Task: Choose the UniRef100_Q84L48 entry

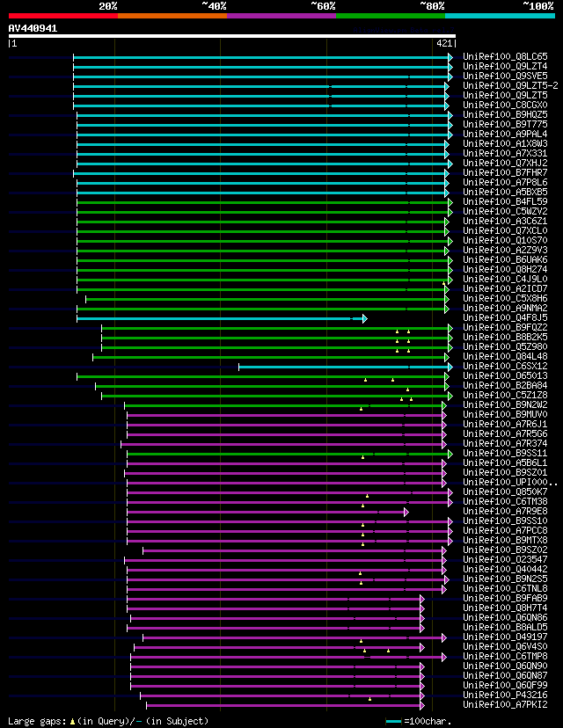Action: (506, 357)
